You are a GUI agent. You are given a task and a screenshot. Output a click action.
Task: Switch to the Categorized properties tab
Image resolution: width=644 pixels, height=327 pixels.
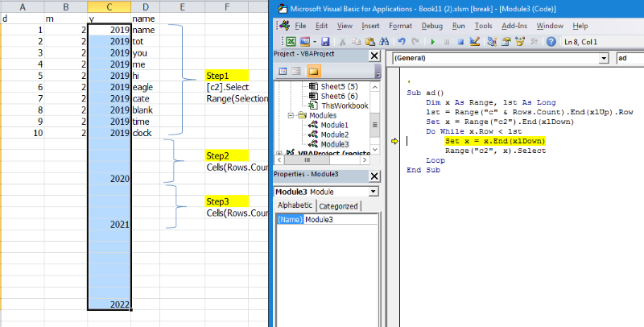[x=338, y=206]
